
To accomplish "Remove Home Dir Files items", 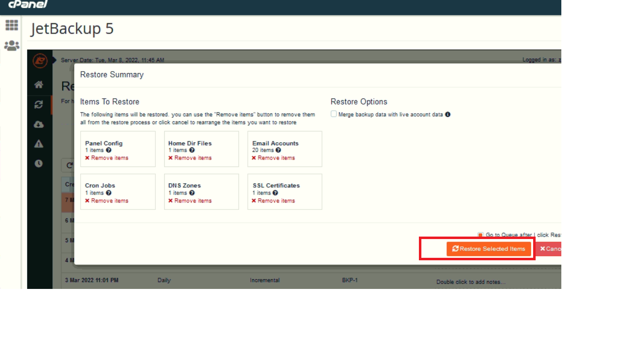I will coord(190,158).
